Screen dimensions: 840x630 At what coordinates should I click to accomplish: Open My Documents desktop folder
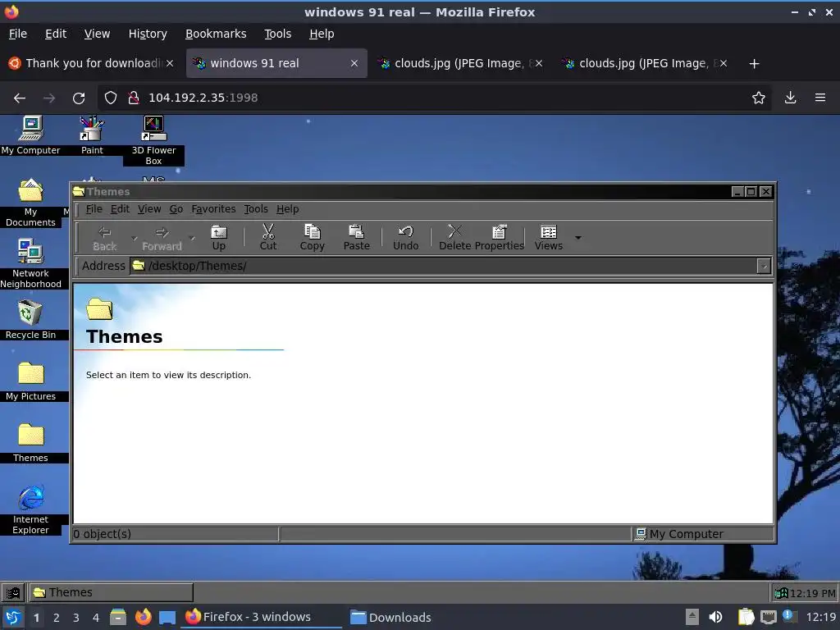coord(30,203)
